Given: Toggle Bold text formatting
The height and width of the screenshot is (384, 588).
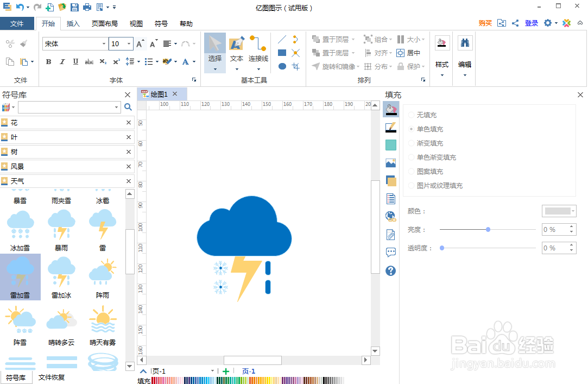Looking at the screenshot, I should click(x=48, y=61).
